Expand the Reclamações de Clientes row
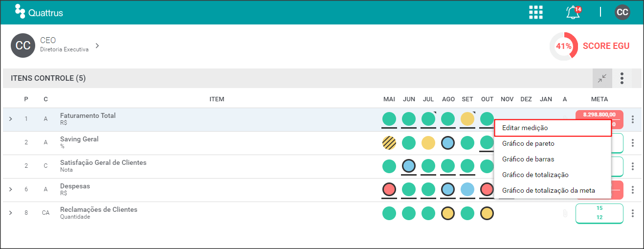This screenshot has height=249, width=644. click(x=10, y=213)
